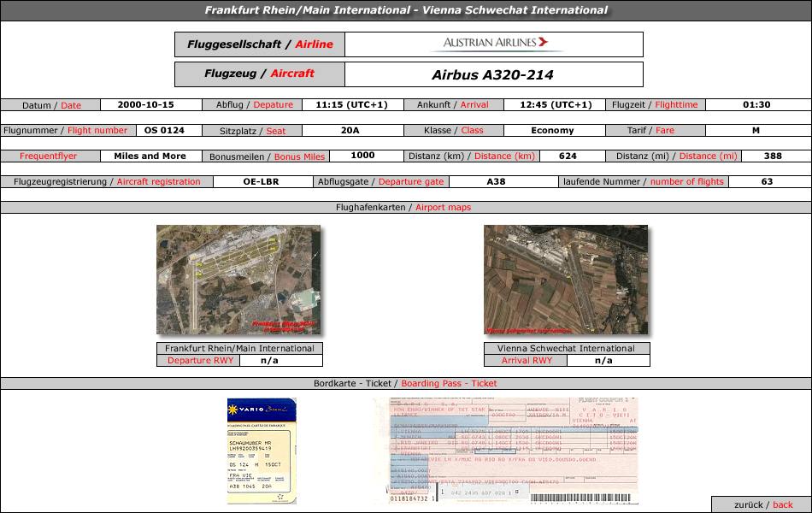Select the flight number OS 0124 value
812x513 pixels.
pos(164,130)
